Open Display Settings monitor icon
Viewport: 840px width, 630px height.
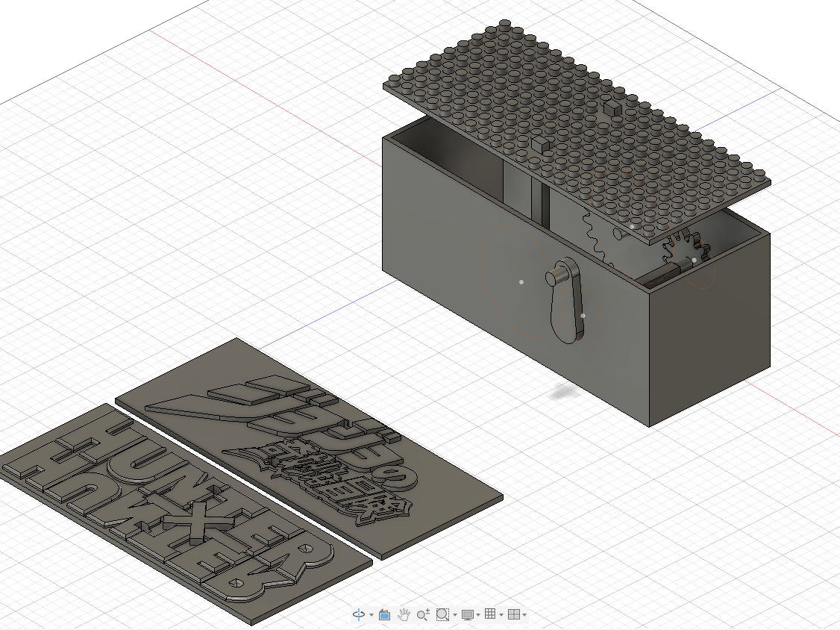(x=468, y=614)
